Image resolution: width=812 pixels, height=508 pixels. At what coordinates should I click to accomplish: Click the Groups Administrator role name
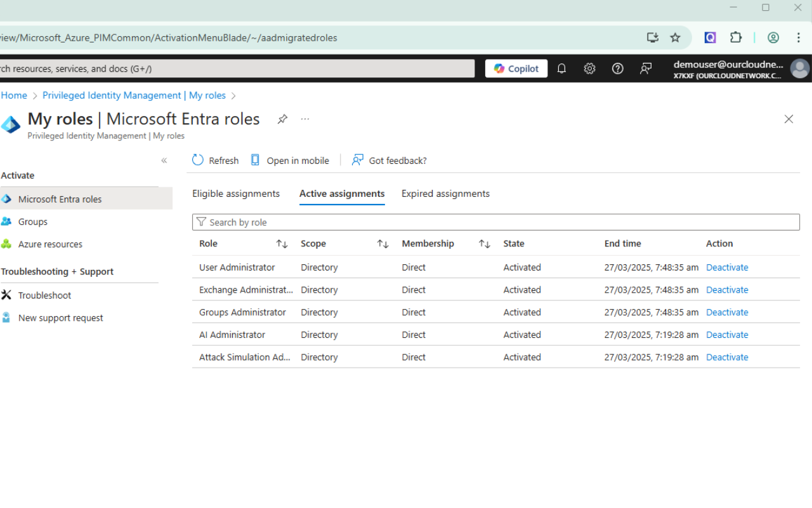242,312
